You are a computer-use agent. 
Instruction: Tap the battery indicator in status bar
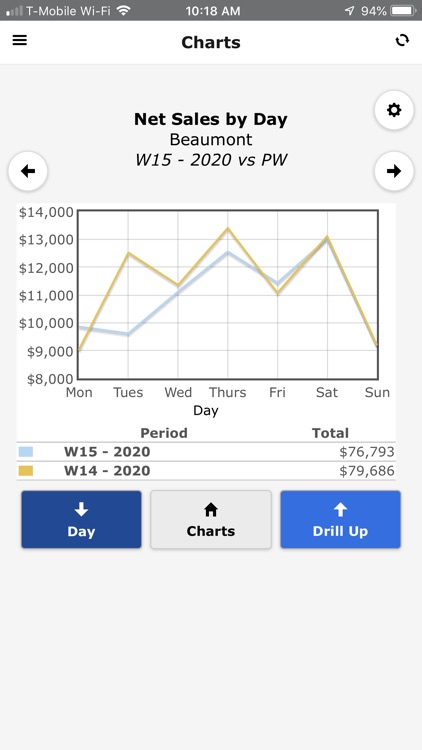click(x=403, y=11)
